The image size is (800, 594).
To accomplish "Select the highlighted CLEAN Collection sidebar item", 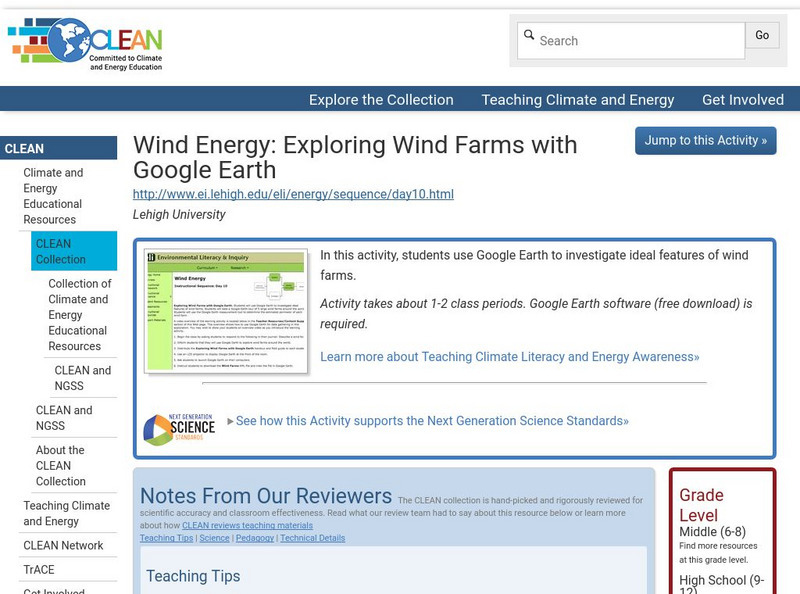I will (x=74, y=251).
